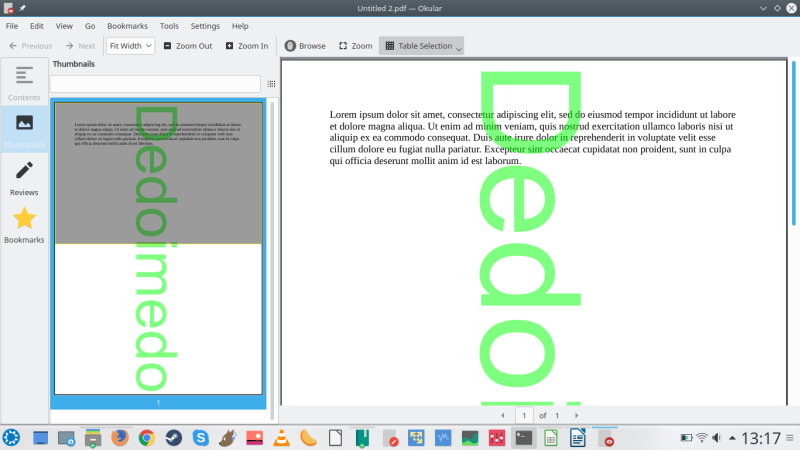Expand hidden system tray icons arrow
This screenshot has width=800, height=450.
[733, 438]
